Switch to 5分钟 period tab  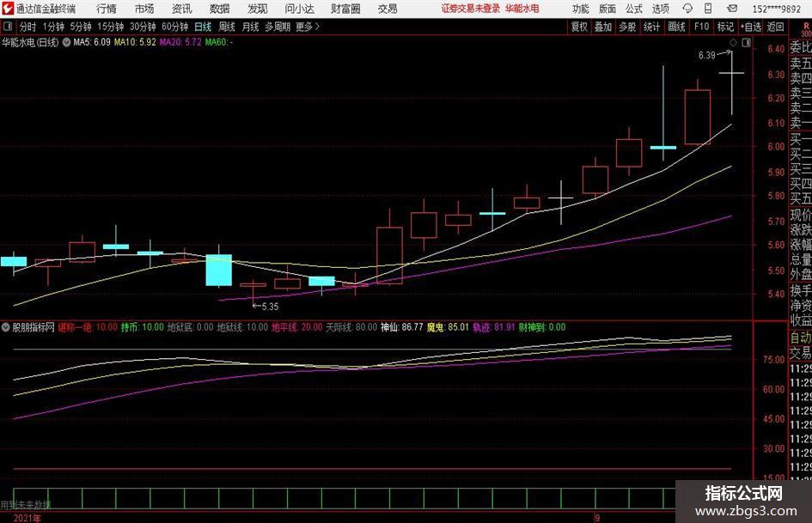[81, 27]
